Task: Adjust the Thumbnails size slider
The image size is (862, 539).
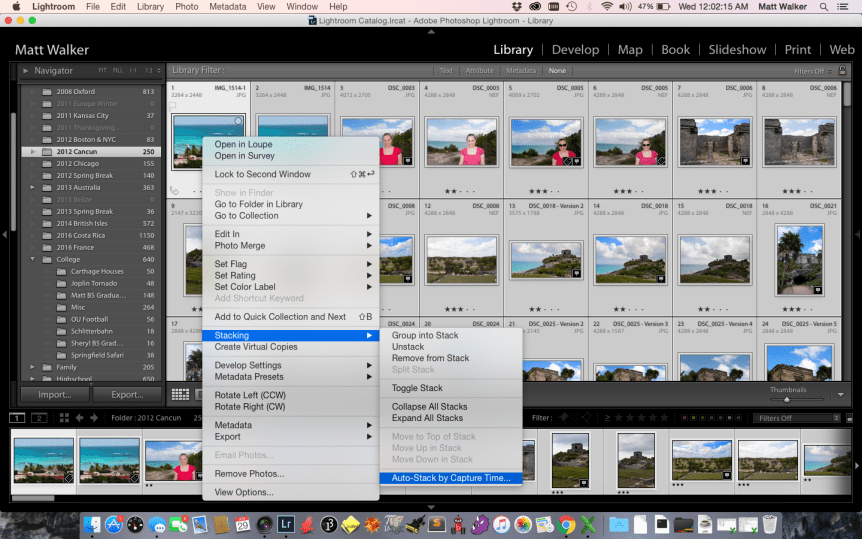Action: [788, 399]
